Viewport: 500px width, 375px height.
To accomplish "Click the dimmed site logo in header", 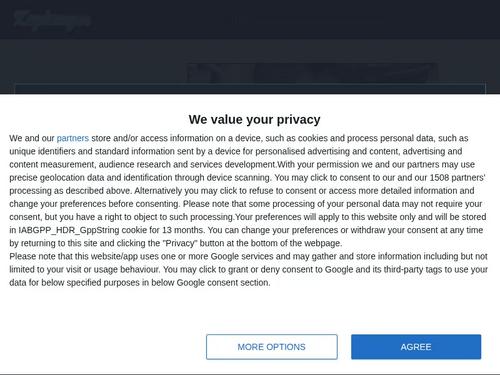I will [52, 19].
